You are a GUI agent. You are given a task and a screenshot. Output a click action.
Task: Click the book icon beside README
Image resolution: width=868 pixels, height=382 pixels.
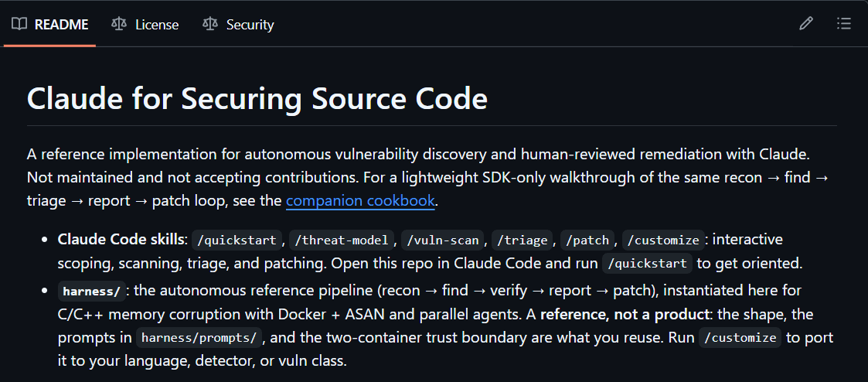point(19,24)
